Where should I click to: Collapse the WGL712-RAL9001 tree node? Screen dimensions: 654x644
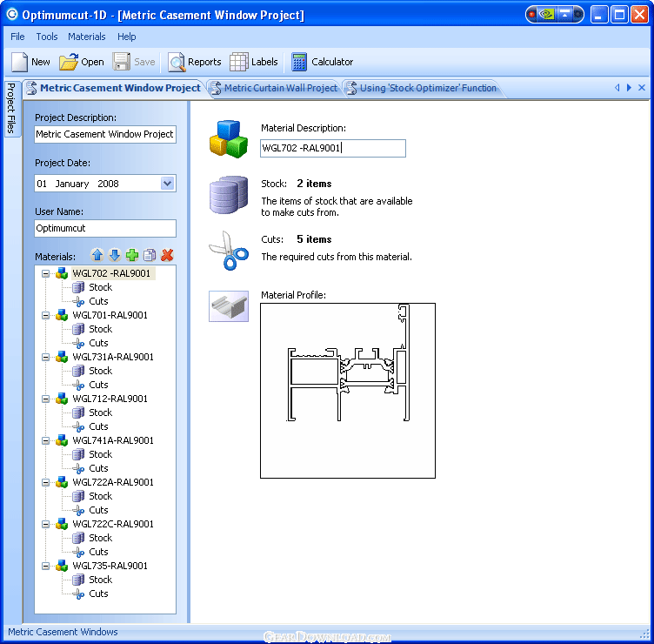(45, 399)
